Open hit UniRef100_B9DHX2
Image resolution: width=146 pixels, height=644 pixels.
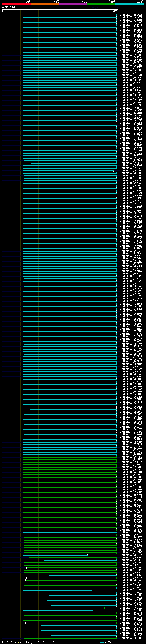pyautogui.click(x=131, y=15)
